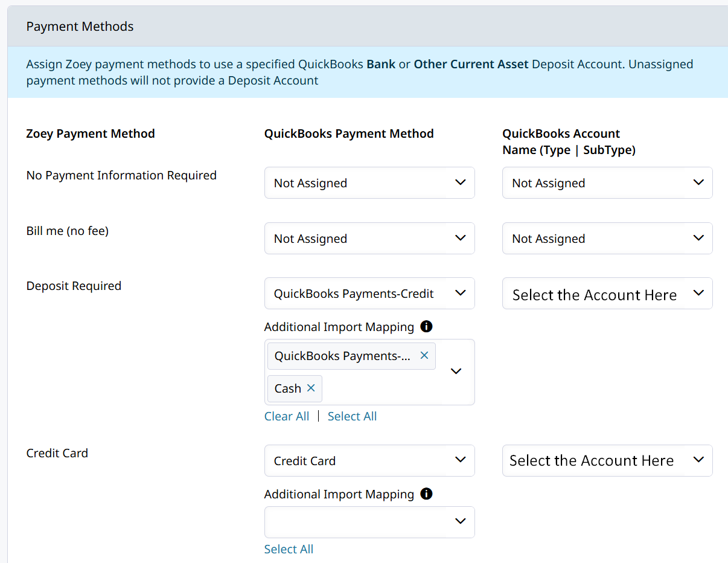The width and height of the screenshot is (728, 563).
Task: Click the QuickBooks Account Name column heading
Action: pyautogui.click(x=569, y=142)
